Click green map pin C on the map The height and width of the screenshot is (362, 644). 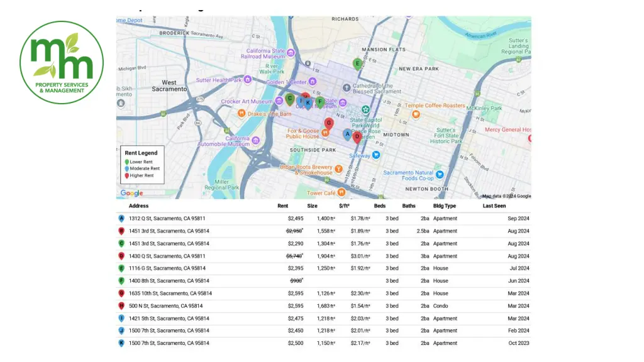click(x=290, y=99)
